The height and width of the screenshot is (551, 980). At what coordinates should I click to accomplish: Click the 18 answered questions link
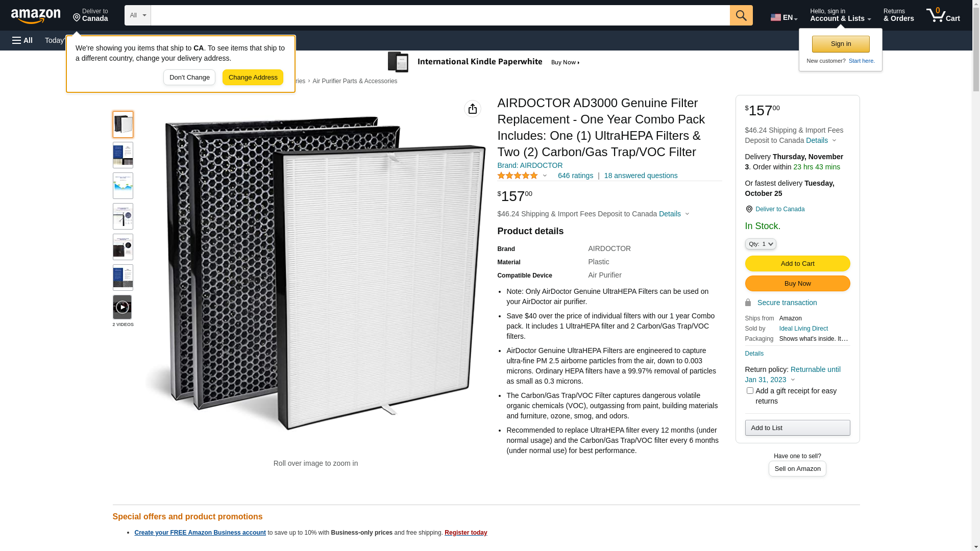[641, 176]
